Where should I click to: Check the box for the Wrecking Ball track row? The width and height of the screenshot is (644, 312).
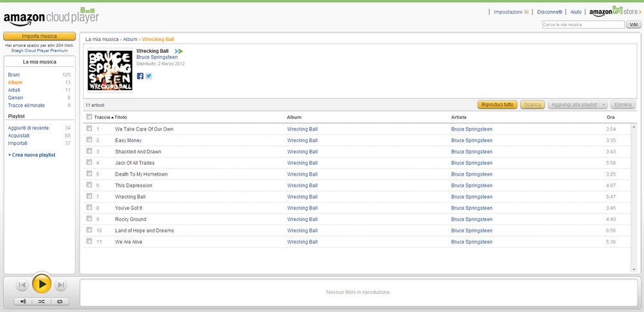click(x=89, y=196)
